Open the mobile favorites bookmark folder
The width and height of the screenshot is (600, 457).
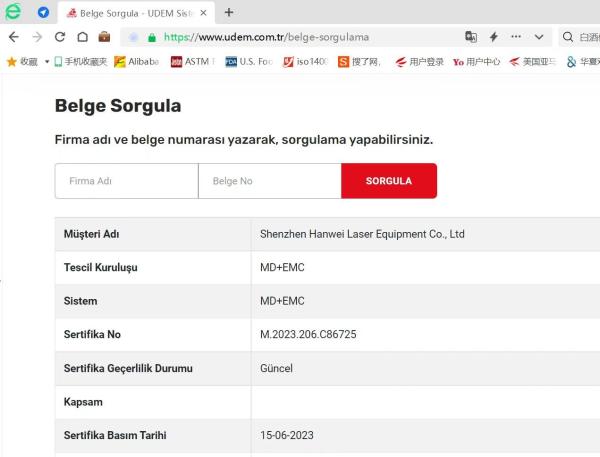[x=81, y=62]
